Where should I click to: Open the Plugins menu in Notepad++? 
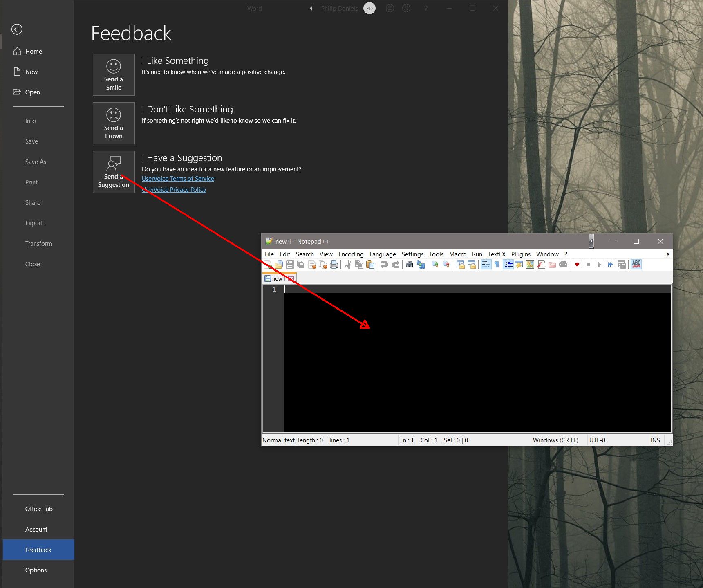pyautogui.click(x=521, y=254)
